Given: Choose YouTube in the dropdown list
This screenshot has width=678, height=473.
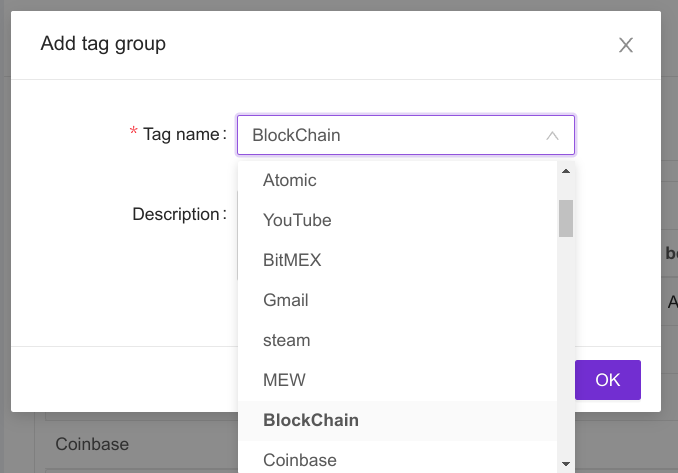Looking at the screenshot, I should [297, 220].
